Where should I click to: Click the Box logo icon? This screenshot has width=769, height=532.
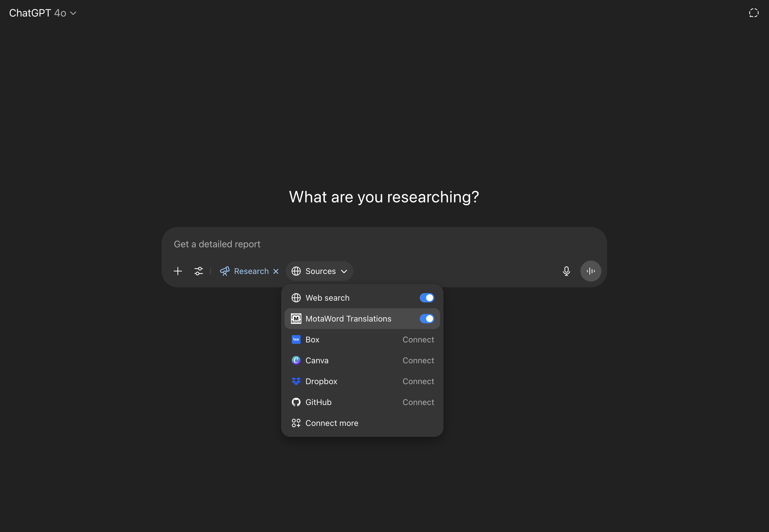pyautogui.click(x=296, y=340)
